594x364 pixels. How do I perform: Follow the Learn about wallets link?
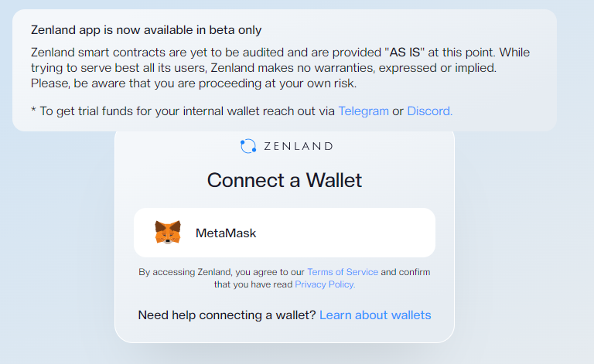coord(375,315)
